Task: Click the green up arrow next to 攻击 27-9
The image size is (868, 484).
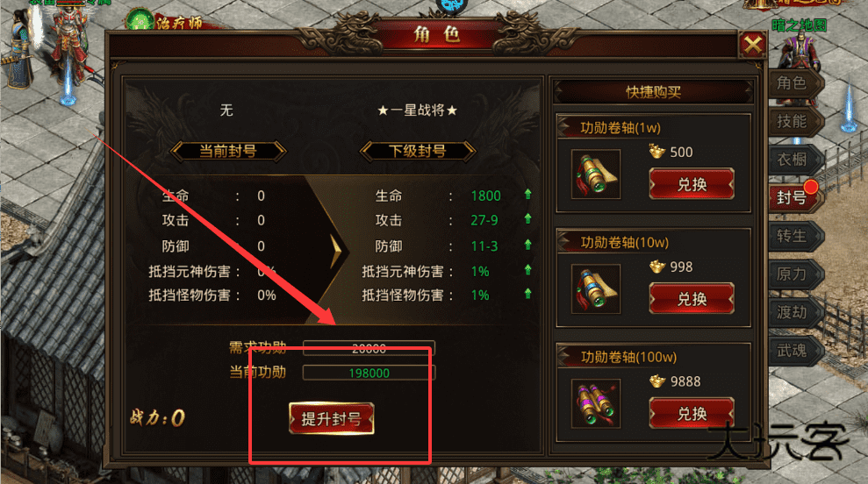Action: [x=527, y=219]
